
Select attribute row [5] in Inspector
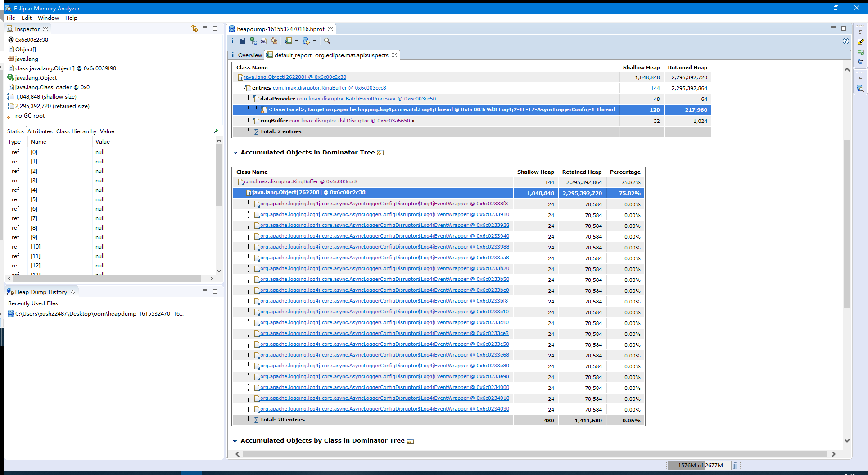[x=110, y=199]
